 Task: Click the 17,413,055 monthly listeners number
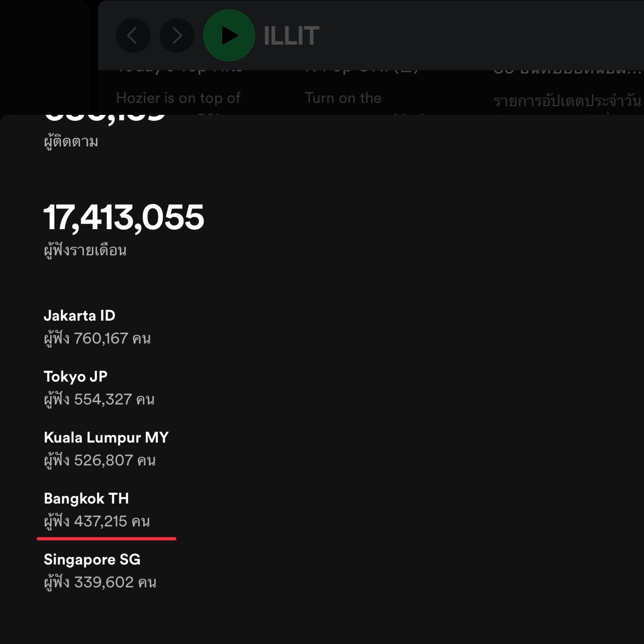124,217
